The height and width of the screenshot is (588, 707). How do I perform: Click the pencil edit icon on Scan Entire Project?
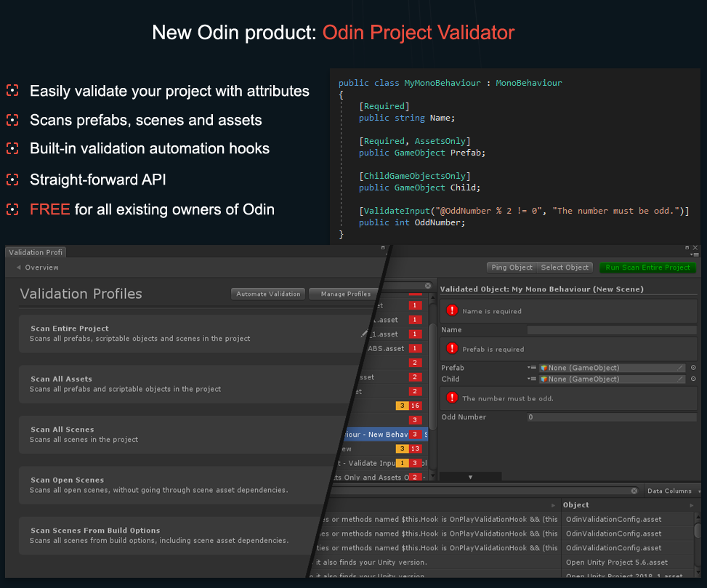pyautogui.click(x=364, y=333)
